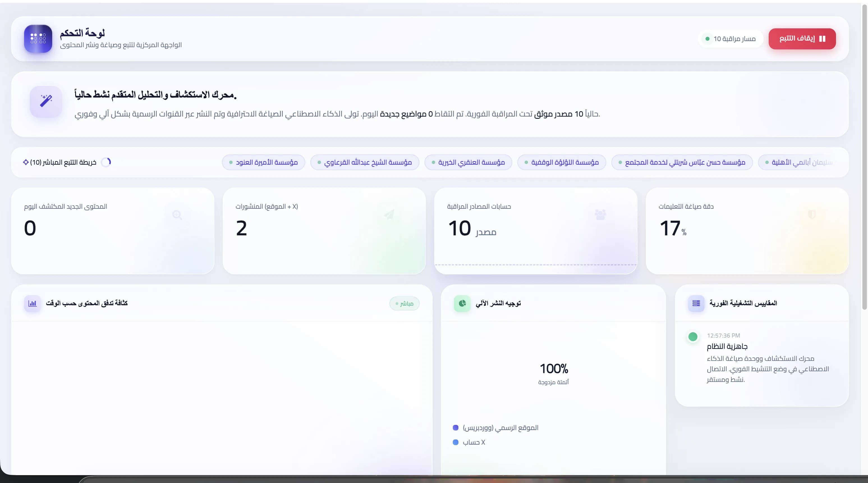This screenshot has width=868, height=483.
Task: Click the حساب X legend color dot
Action: tap(456, 442)
